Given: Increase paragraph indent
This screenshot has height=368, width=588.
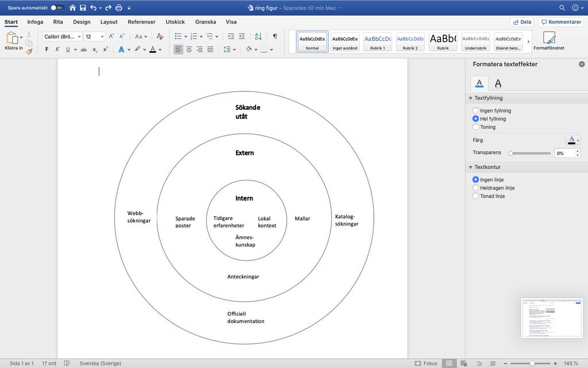Looking at the screenshot, I should [242, 36].
